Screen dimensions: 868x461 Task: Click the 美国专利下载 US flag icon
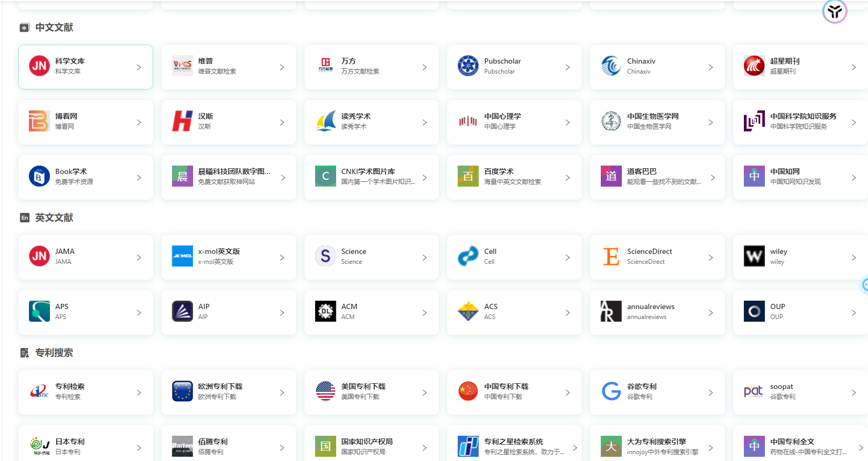(326, 392)
